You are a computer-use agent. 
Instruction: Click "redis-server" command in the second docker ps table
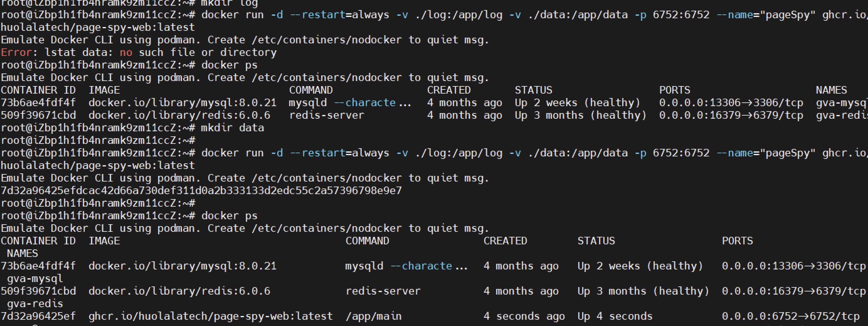(383, 291)
